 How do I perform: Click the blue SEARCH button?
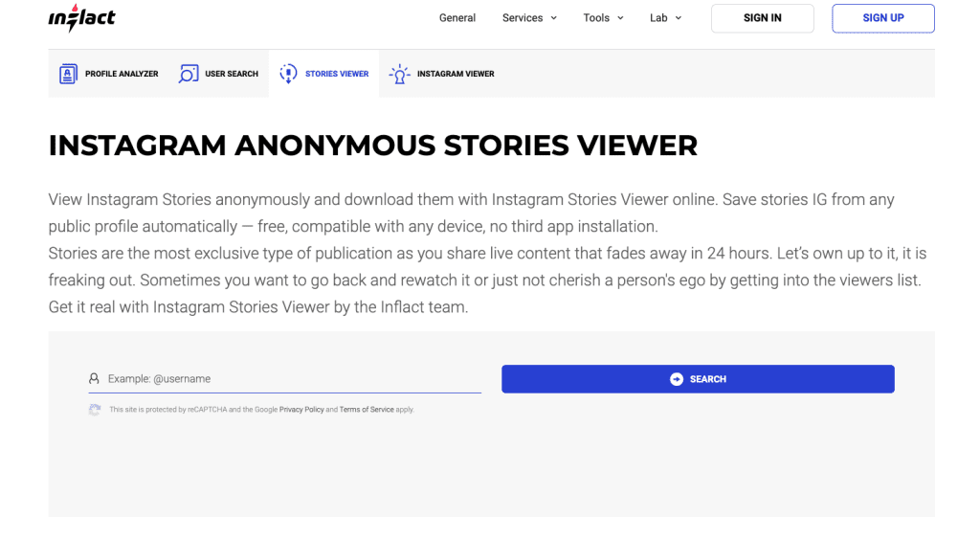pos(698,379)
